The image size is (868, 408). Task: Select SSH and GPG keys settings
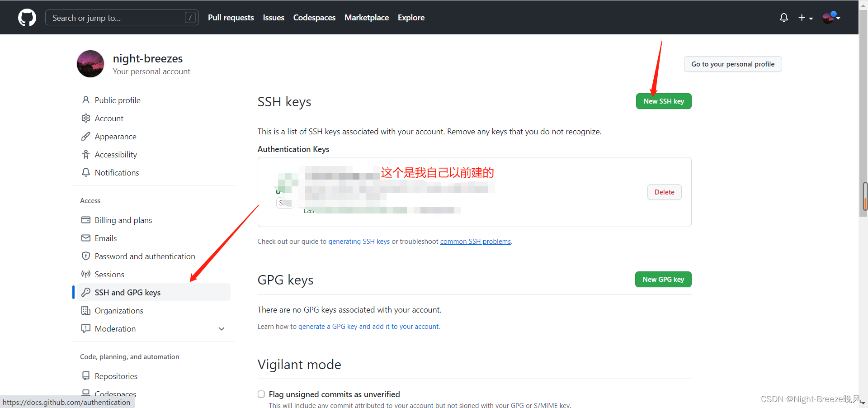[154, 292]
